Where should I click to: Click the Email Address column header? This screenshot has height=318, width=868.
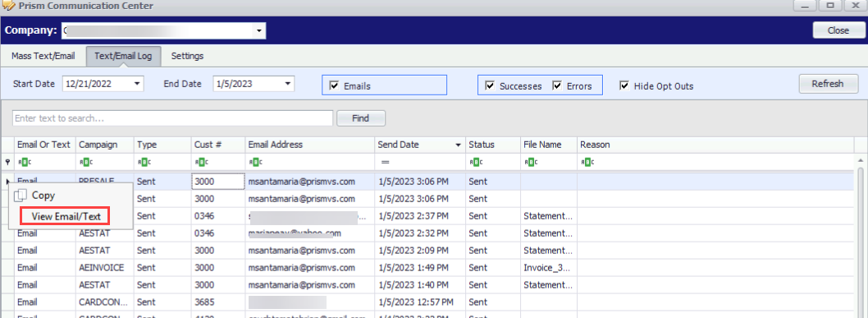[x=310, y=145]
